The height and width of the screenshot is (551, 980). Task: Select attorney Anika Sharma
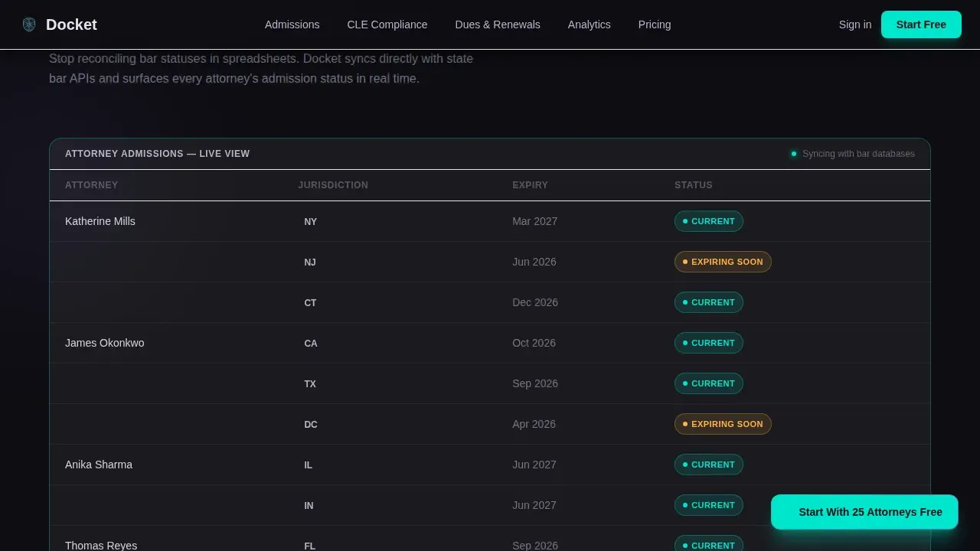point(99,465)
